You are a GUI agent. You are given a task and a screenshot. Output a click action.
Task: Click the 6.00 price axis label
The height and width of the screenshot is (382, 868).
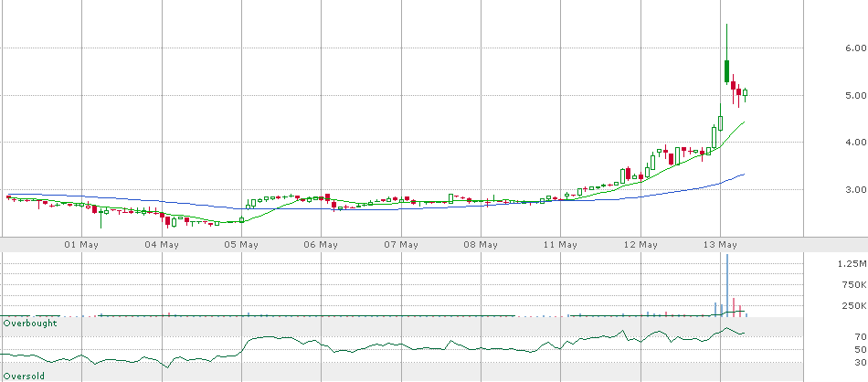(x=856, y=48)
